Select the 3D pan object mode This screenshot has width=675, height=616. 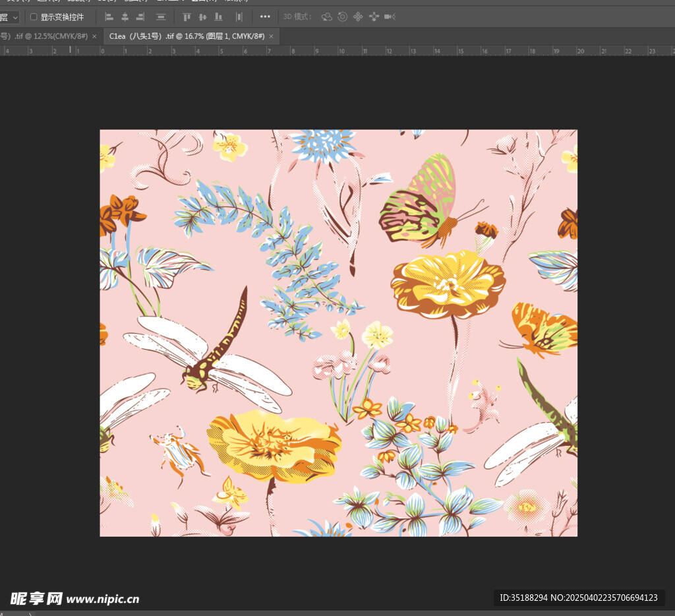point(358,16)
